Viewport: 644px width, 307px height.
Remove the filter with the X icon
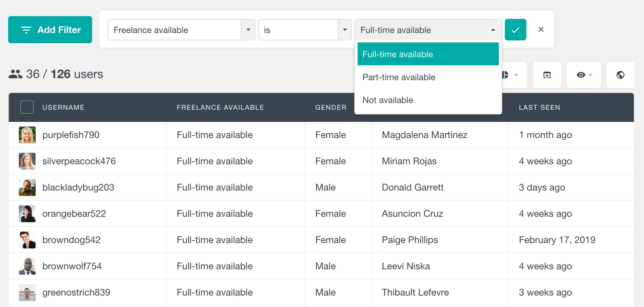(541, 30)
